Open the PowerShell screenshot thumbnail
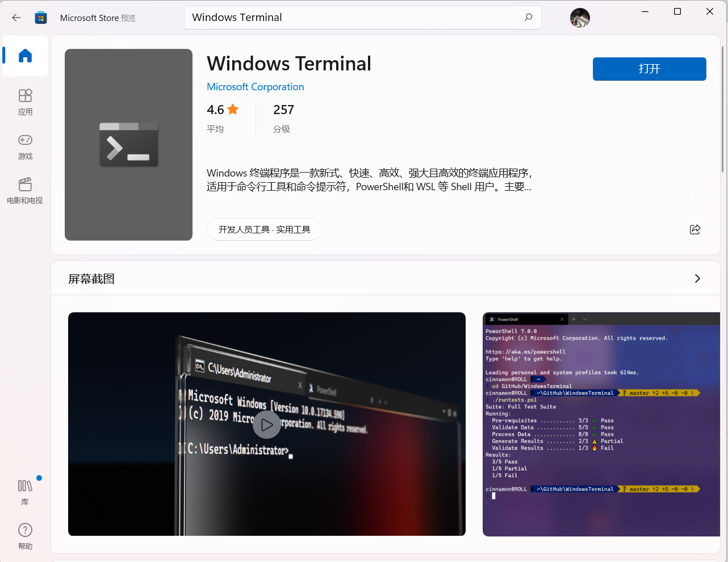Screen dimensions: 728x562 (601, 424)
